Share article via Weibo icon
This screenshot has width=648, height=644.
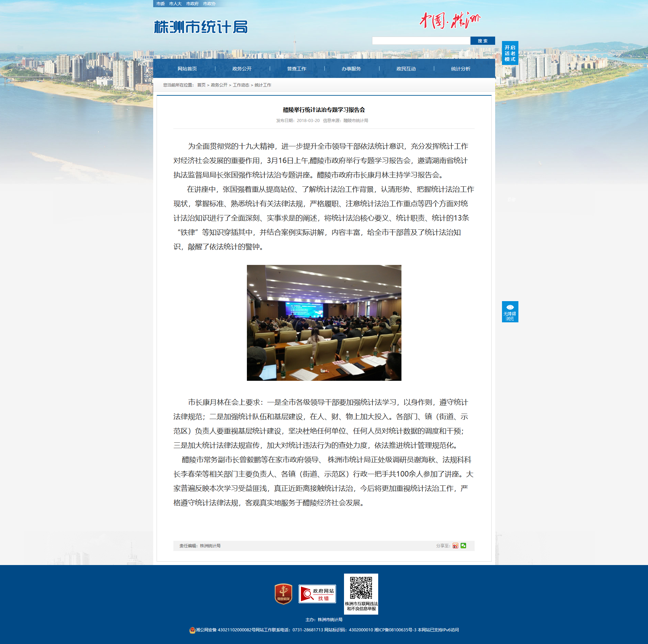455,546
